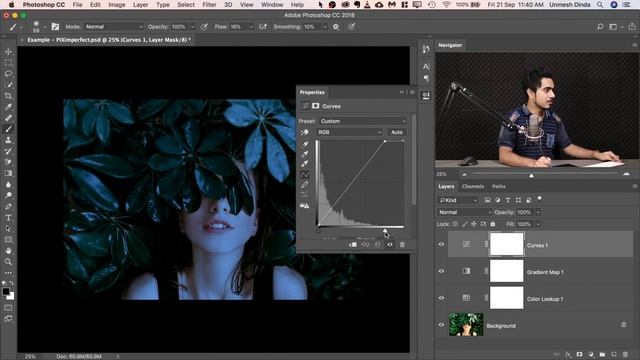Create new fill or adjustment layer icon

tap(591, 354)
